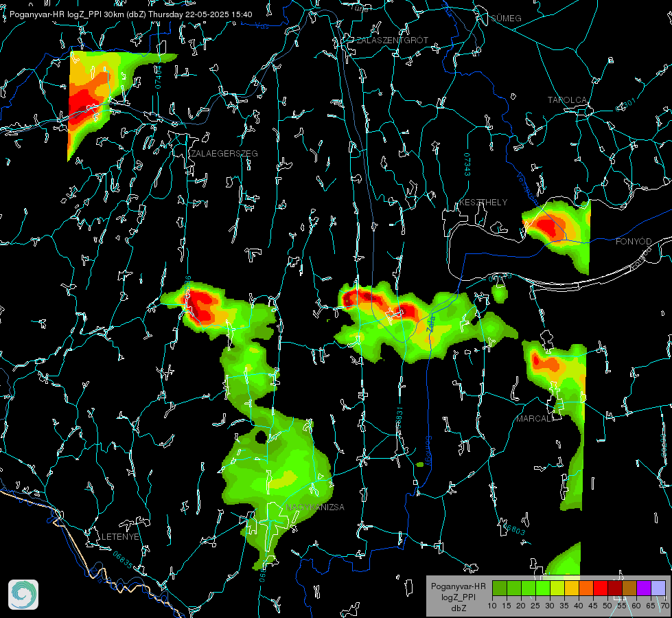The height and width of the screenshot is (618, 672).
Task: Select the 45–50 dBZ red legend swatch
Action: click(x=601, y=588)
